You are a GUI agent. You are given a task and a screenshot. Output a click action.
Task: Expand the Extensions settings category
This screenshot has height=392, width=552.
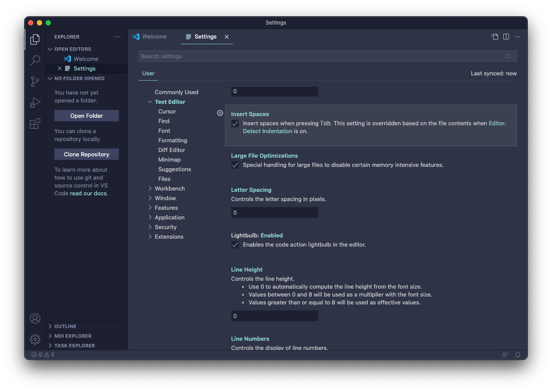click(x=150, y=237)
